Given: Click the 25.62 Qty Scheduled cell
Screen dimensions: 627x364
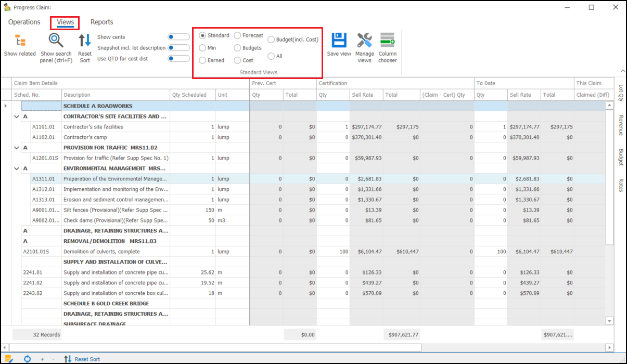Looking at the screenshot, I should pos(193,272).
